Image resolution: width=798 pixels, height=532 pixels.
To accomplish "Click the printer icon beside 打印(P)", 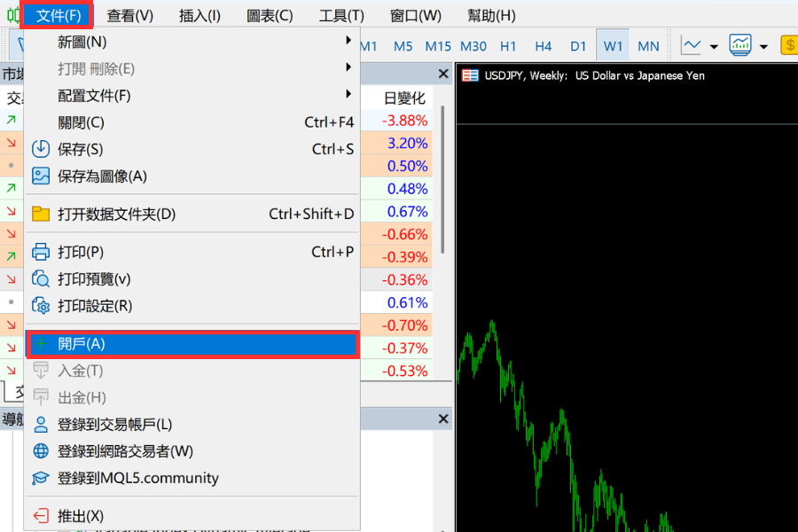I will pyautogui.click(x=41, y=251).
